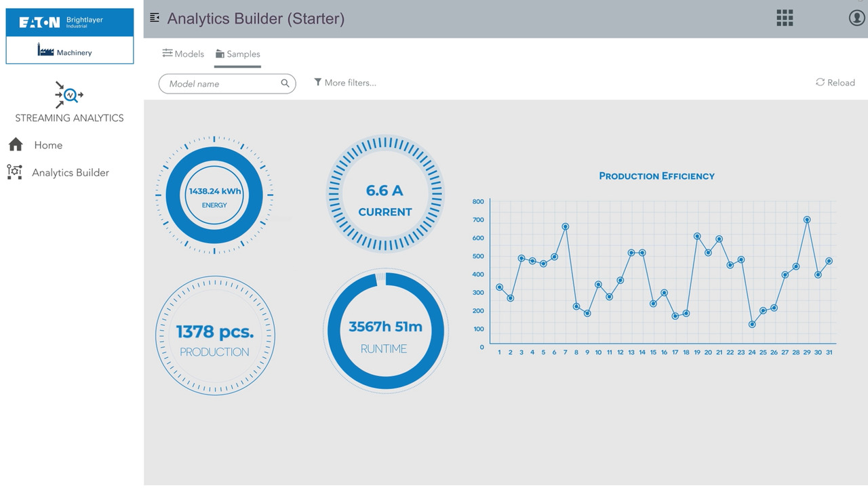Open the app grid launcher icon
The image size is (868, 488).
point(785,18)
